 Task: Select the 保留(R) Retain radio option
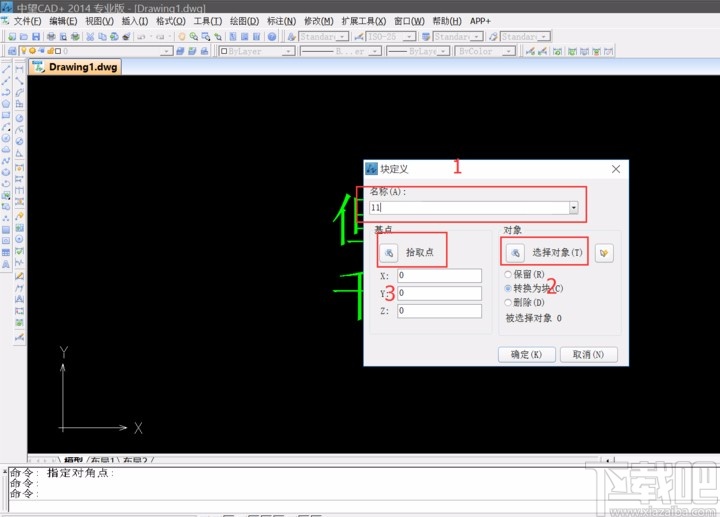tap(507, 274)
